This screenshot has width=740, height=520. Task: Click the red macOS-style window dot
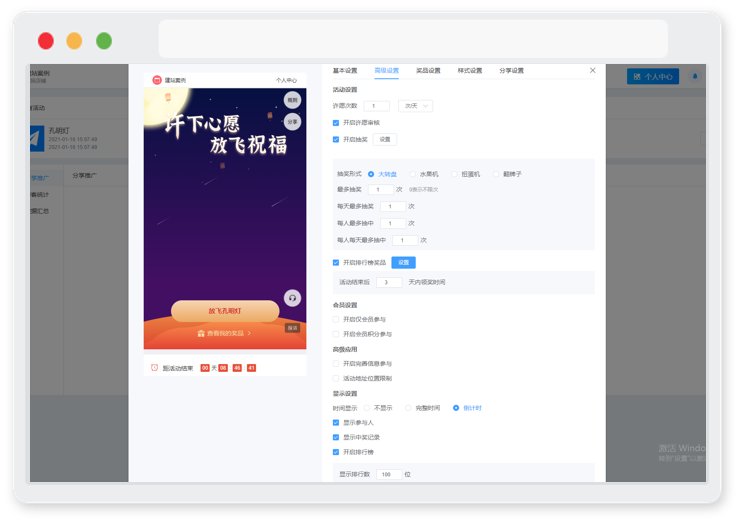(x=46, y=41)
